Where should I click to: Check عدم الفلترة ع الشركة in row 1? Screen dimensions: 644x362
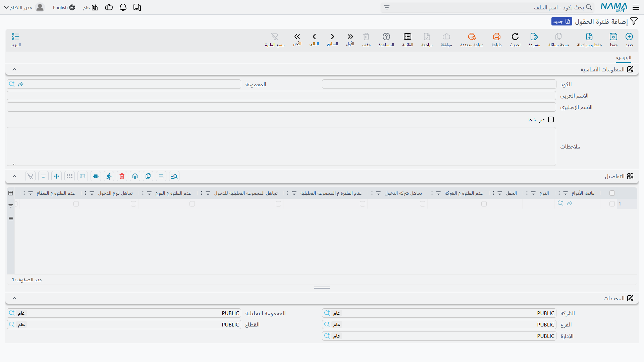484,204
